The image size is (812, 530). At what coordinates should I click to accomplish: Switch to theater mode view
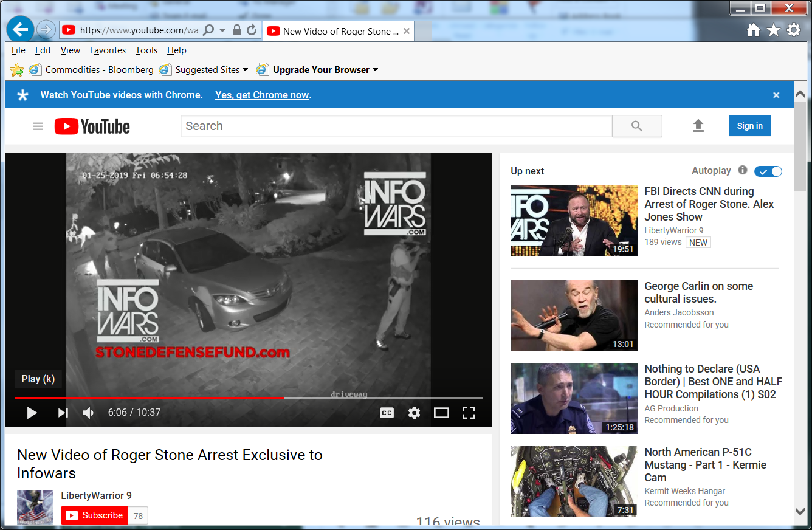click(441, 413)
